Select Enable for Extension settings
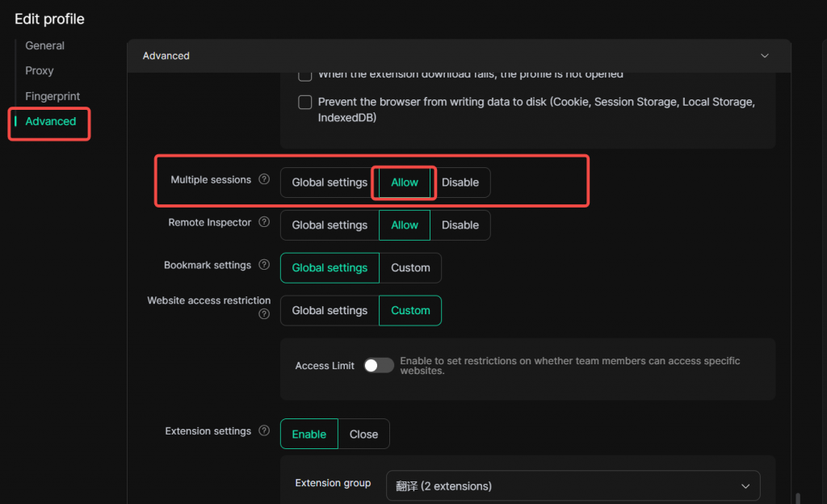 click(309, 434)
